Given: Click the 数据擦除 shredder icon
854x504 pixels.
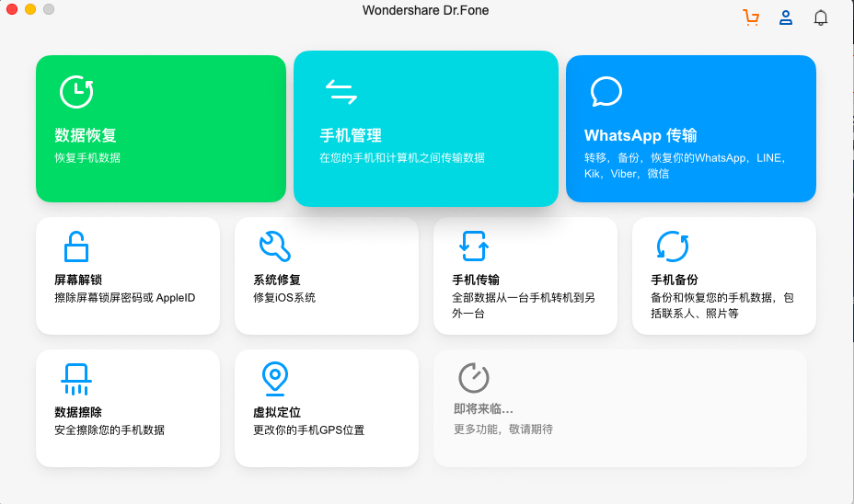Looking at the screenshot, I should pos(76,379).
